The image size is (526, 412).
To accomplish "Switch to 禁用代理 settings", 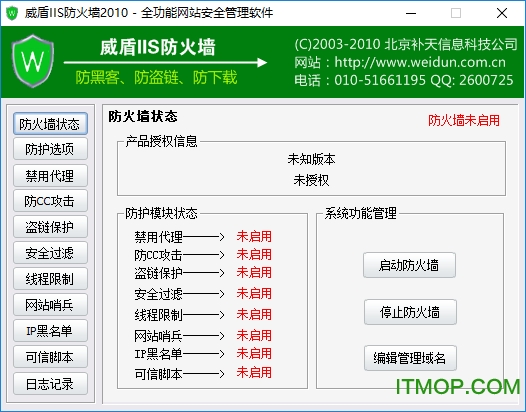I will (50, 175).
